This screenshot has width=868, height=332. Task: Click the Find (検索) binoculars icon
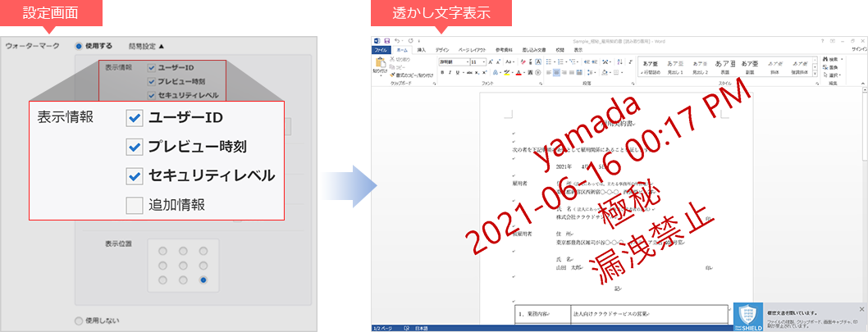825,59
